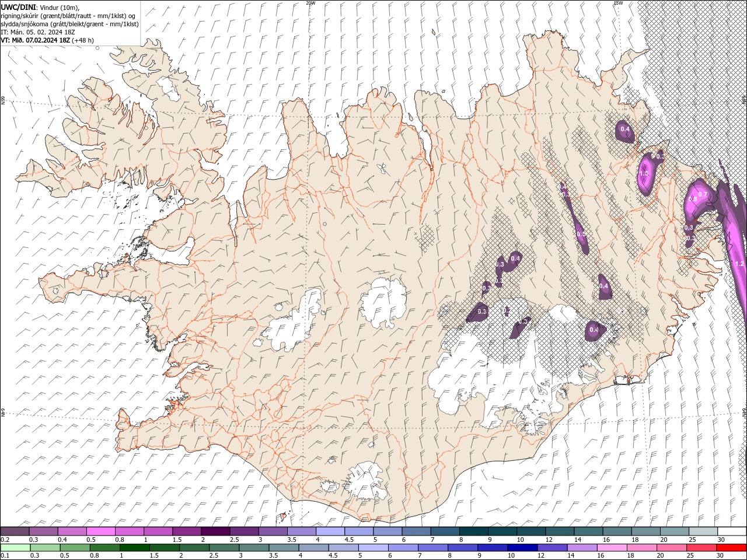Screen dimensions: 747x560
Task: Click the 1.2 snow value on map
Action: (x=739, y=264)
